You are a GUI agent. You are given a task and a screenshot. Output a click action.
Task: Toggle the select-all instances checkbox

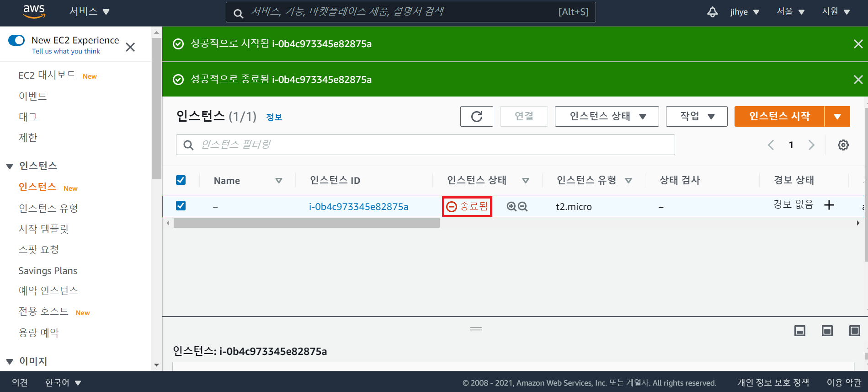181,180
